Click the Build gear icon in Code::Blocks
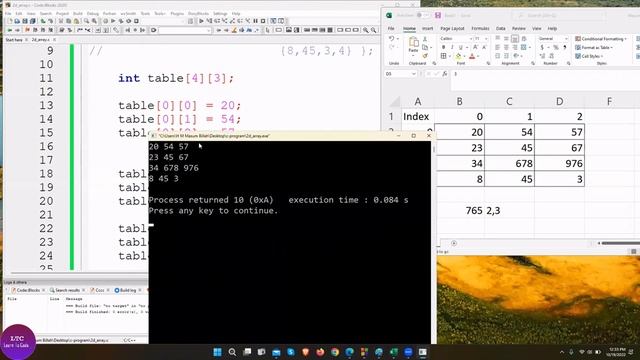640x360 pixels. (105, 21)
